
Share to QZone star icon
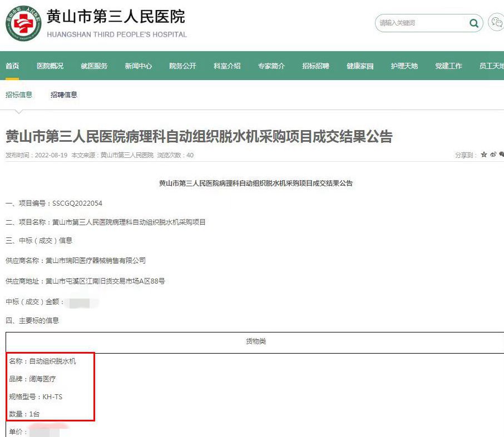484,155
